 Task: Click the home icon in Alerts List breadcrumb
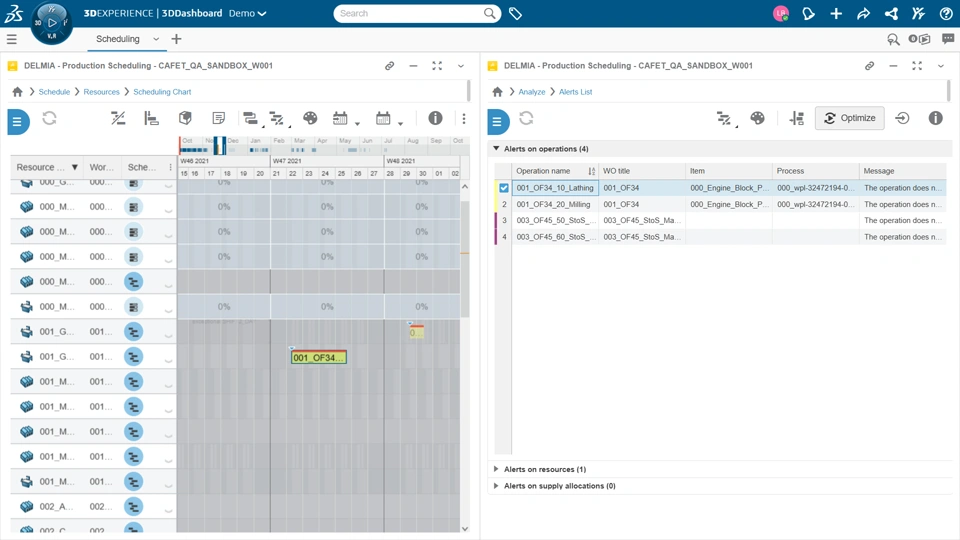(x=497, y=92)
